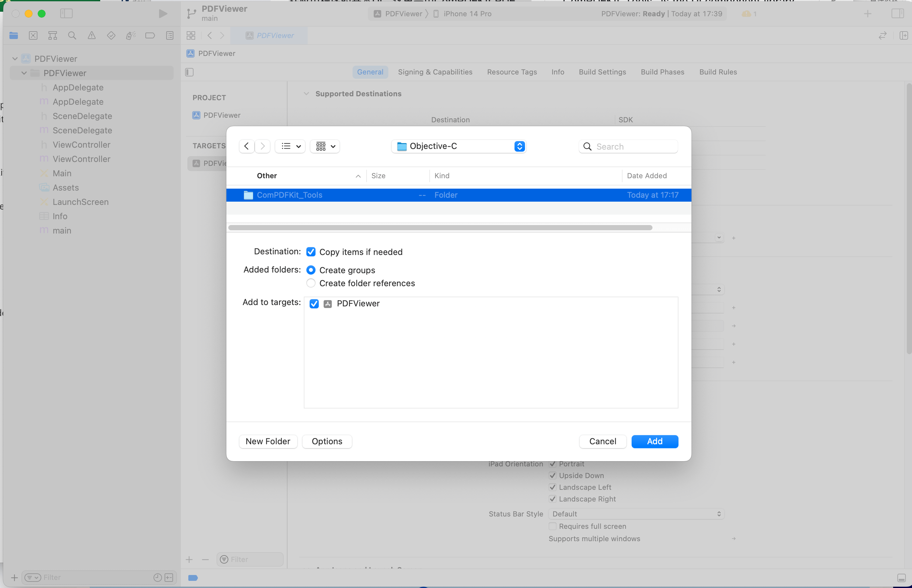The image size is (912, 588).
Task: Click the remove target minus button
Action: 205,559
